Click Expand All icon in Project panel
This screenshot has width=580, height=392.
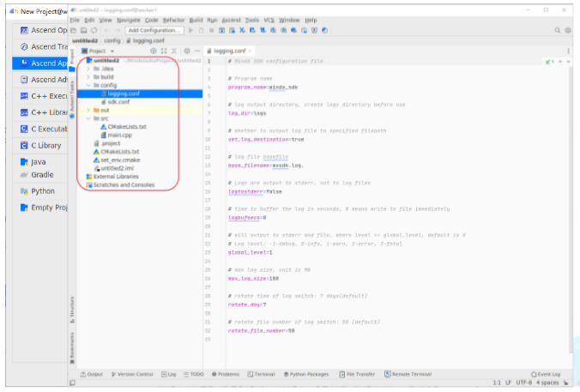(x=164, y=51)
